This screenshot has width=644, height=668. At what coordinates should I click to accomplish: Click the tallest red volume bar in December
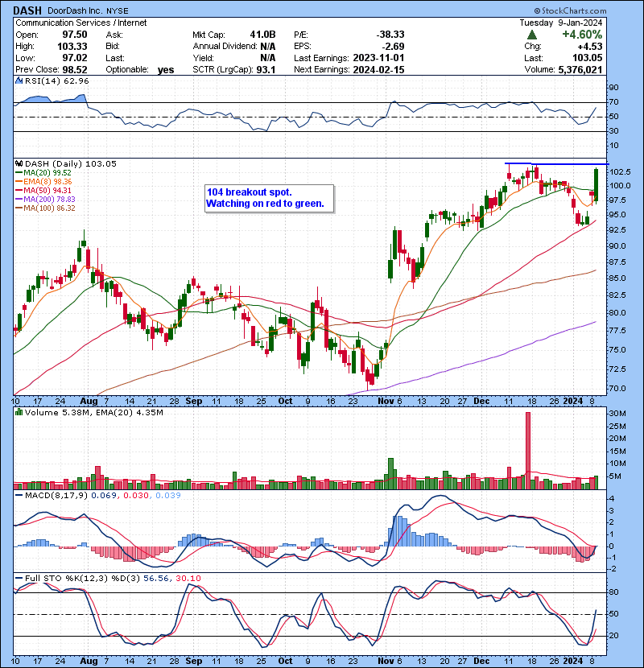(528, 451)
